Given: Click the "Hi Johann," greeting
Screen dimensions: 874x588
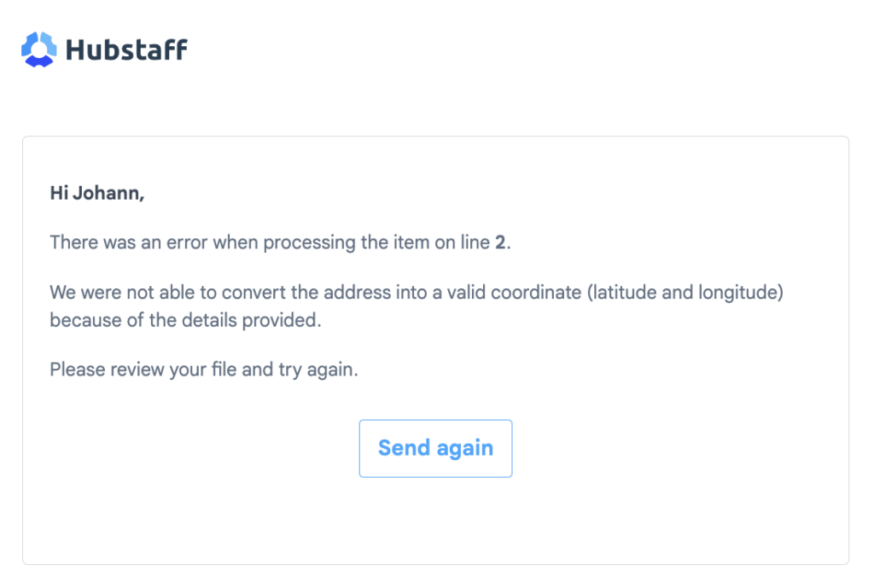Looking at the screenshot, I should point(97,194).
